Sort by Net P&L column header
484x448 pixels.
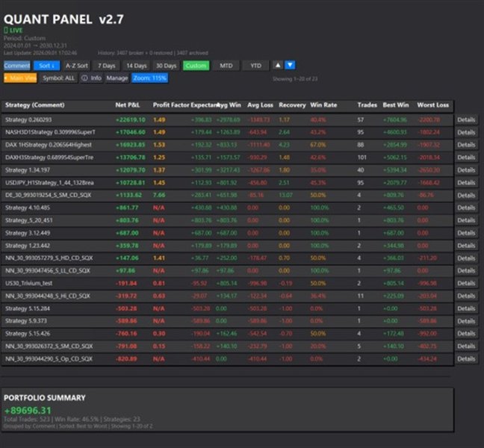(x=128, y=105)
